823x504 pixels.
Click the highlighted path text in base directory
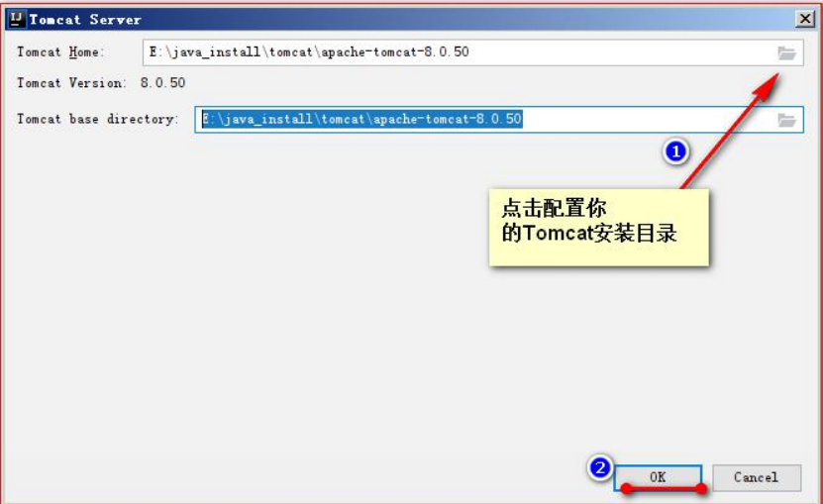[362, 119]
